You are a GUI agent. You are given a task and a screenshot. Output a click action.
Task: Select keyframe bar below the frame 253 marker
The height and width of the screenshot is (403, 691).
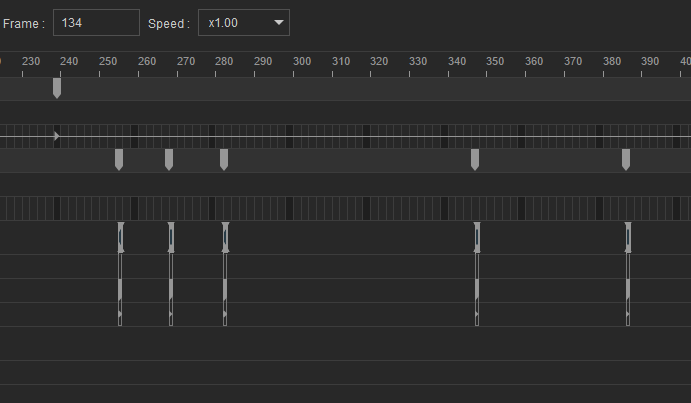(x=121, y=238)
